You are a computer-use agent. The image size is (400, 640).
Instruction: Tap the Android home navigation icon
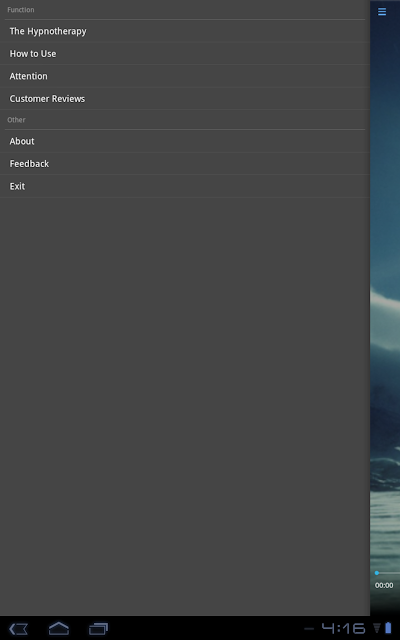point(59,628)
